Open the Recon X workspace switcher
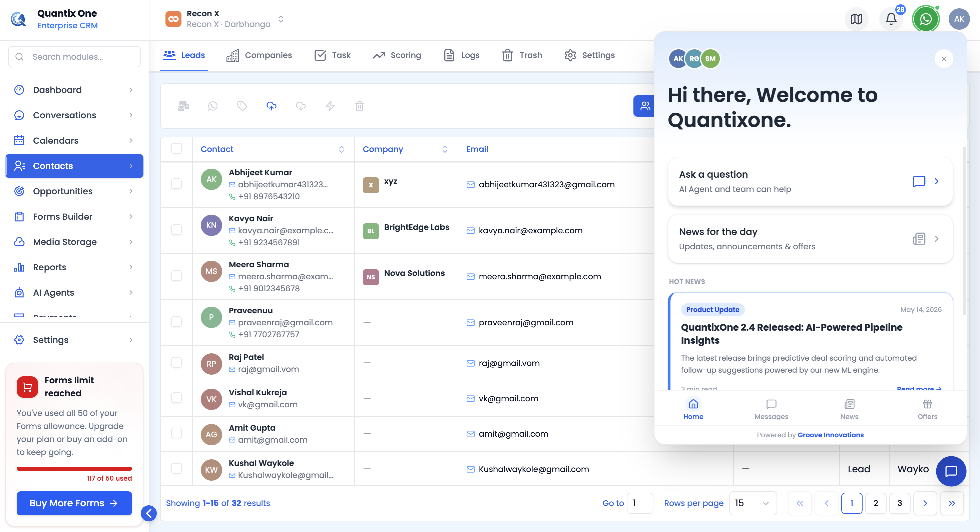The image size is (980, 532). [x=224, y=19]
